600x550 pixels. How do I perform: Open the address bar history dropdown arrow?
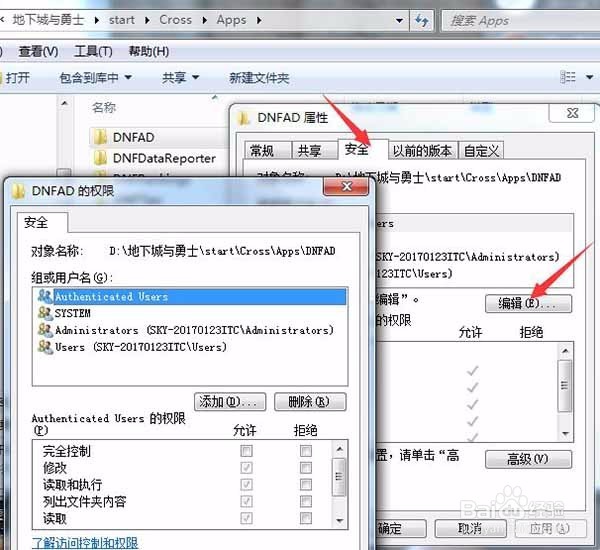point(399,20)
